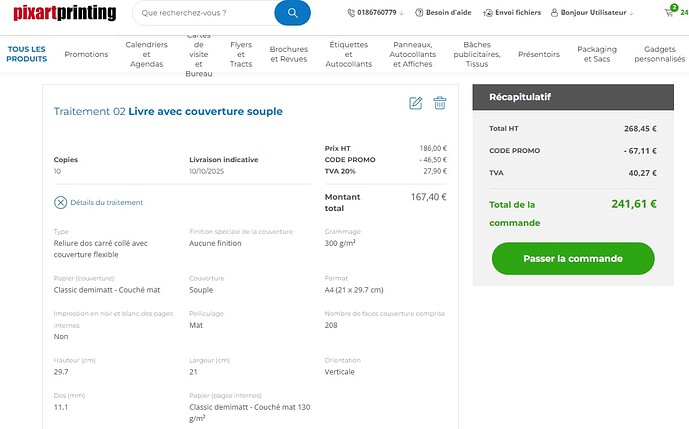Screen dimensions: 689x429
Task: Open the Tous les produits menu
Action: 26,54
